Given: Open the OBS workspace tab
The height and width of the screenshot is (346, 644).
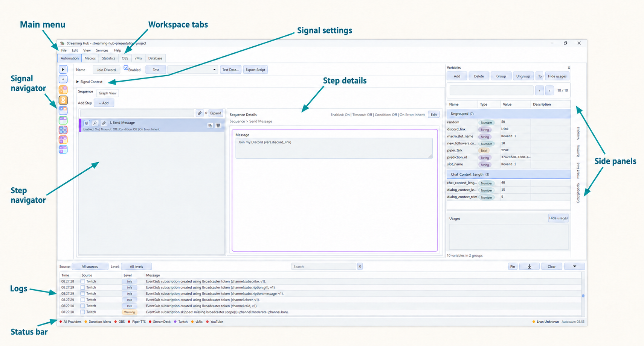Looking at the screenshot, I should 125,58.
